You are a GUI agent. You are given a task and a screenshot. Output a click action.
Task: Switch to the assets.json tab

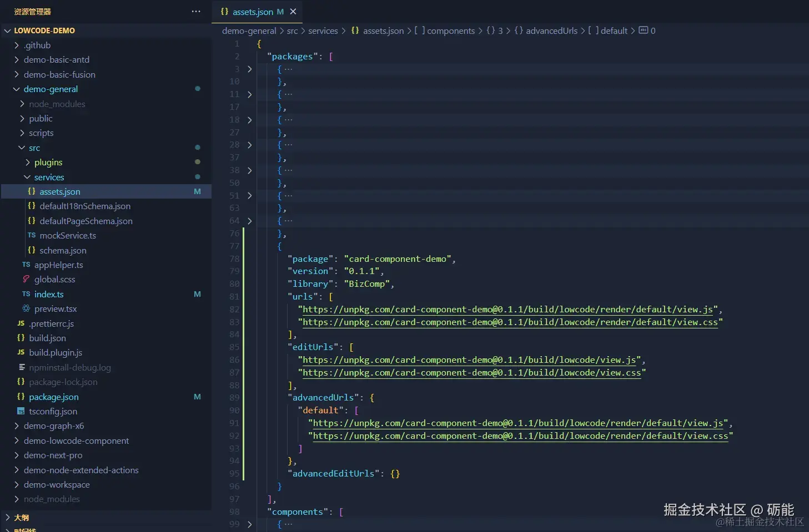point(253,12)
